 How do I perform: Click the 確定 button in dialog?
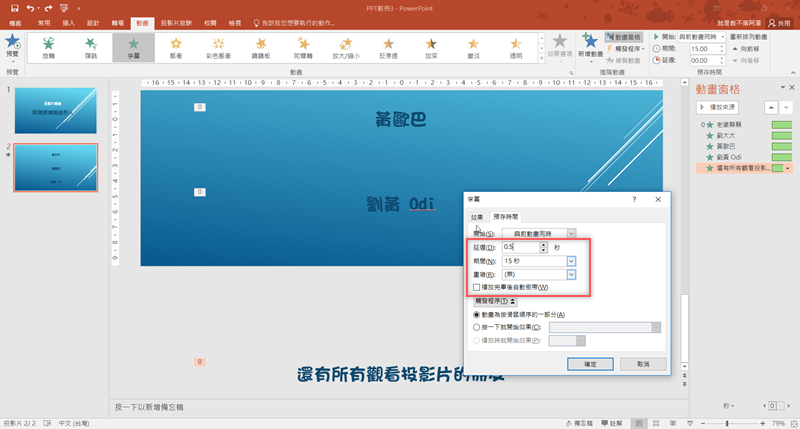pos(591,364)
